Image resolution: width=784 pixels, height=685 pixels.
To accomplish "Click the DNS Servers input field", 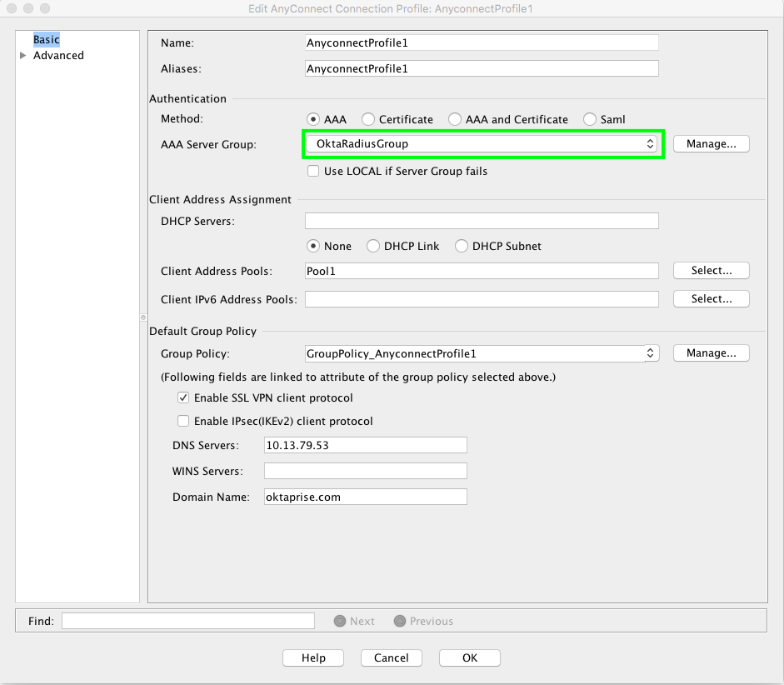I will 365,445.
